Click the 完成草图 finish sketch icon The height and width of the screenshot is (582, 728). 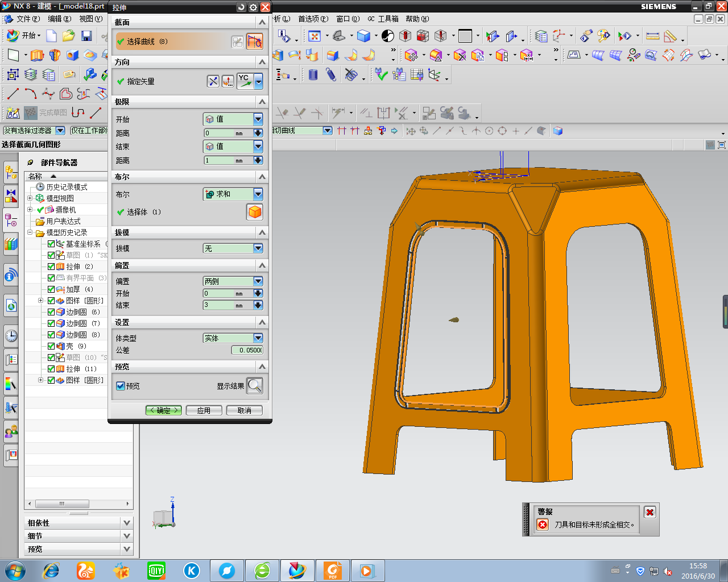coord(31,113)
